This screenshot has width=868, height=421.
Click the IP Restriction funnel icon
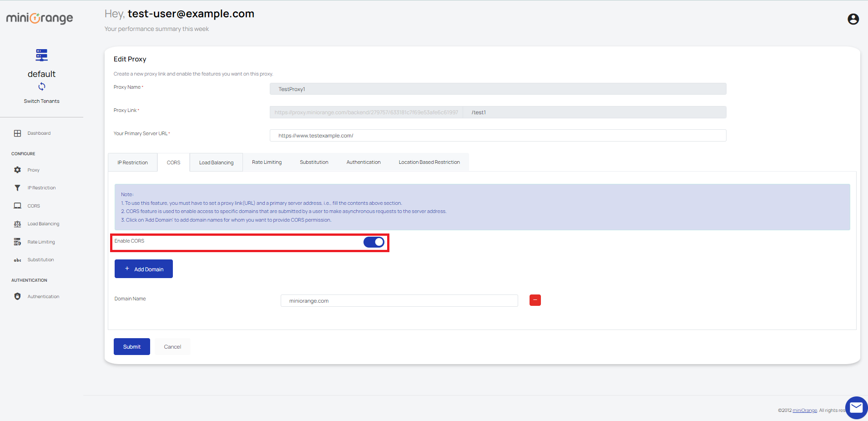17,188
